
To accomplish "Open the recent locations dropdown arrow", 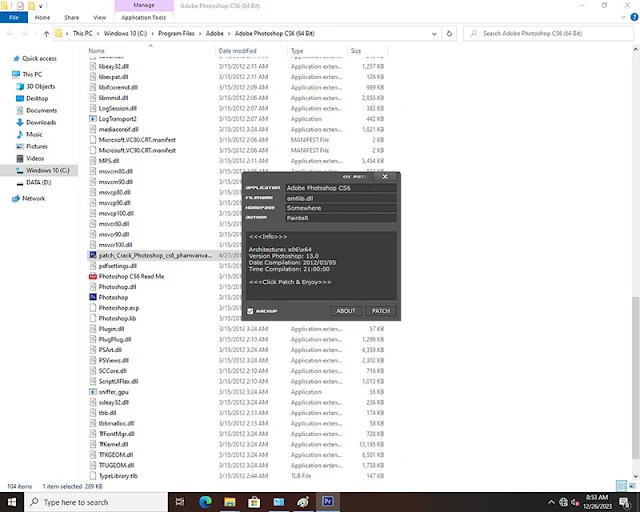I will (36, 33).
